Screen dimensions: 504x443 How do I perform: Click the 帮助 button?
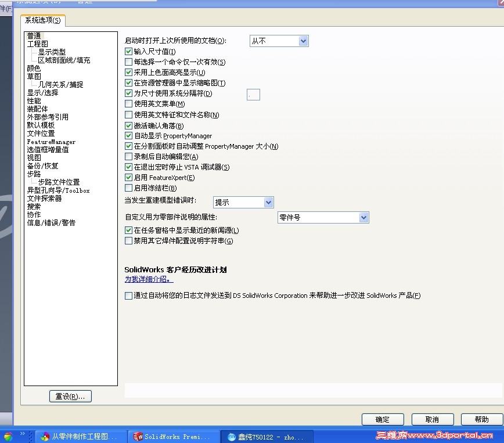482,420
